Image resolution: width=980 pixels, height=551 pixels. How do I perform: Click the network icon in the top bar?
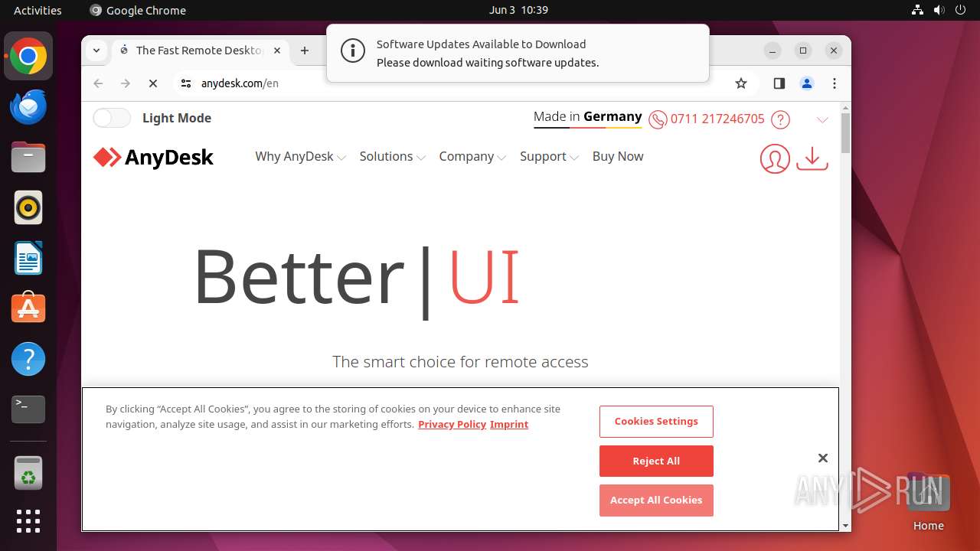[917, 10]
